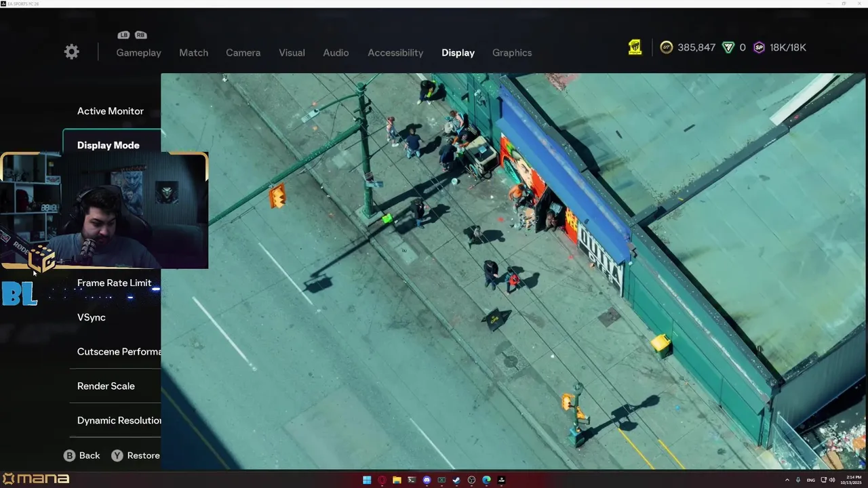
Task: Click the yellow club badge icon
Action: pyautogui.click(x=635, y=47)
